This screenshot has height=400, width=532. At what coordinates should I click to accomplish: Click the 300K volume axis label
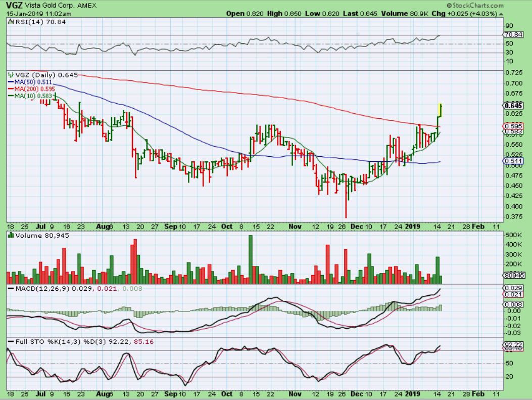[514, 255]
